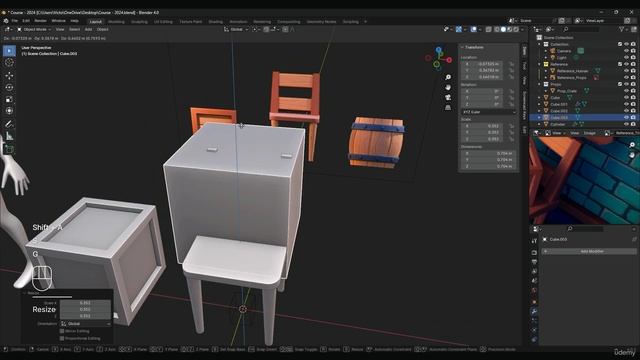Open image editor View menu
The width and height of the screenshot is (640, 360).
[575, 133]
